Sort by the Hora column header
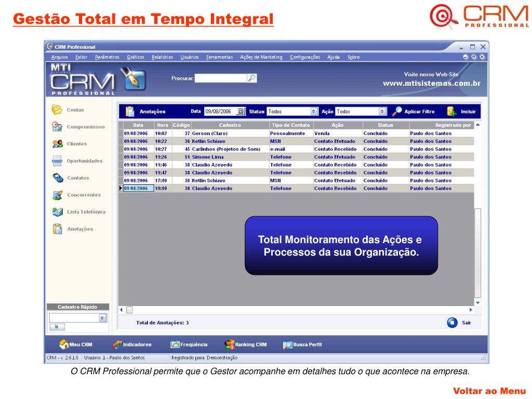 [x=163, y=125]
